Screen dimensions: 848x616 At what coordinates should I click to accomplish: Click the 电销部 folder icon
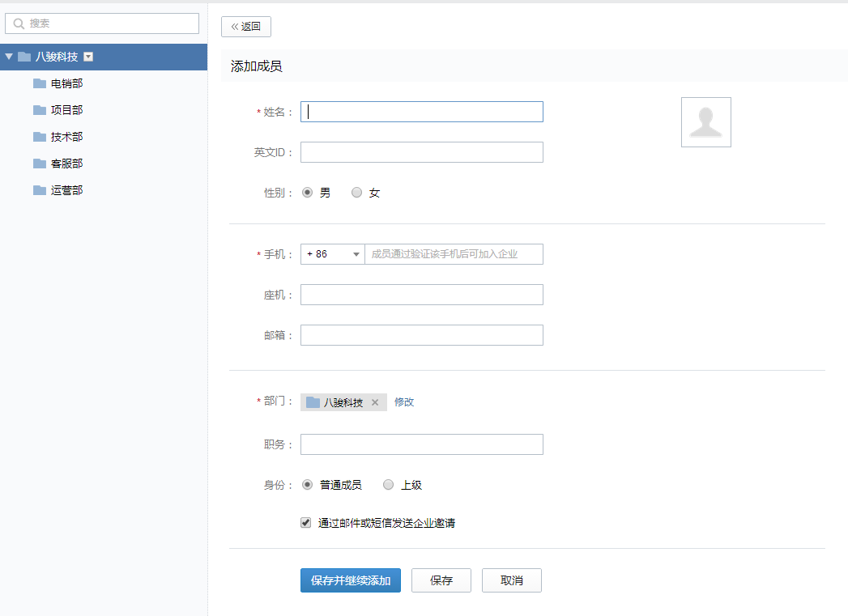pyautogui.click(x=39, y=83)
